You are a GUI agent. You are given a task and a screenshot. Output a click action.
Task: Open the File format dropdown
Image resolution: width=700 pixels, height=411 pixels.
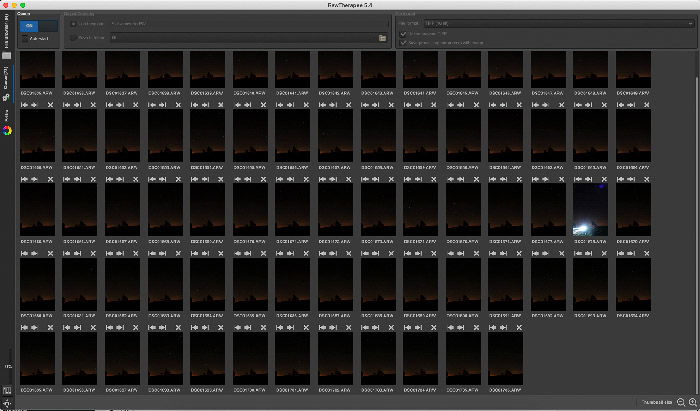(558, 23)
